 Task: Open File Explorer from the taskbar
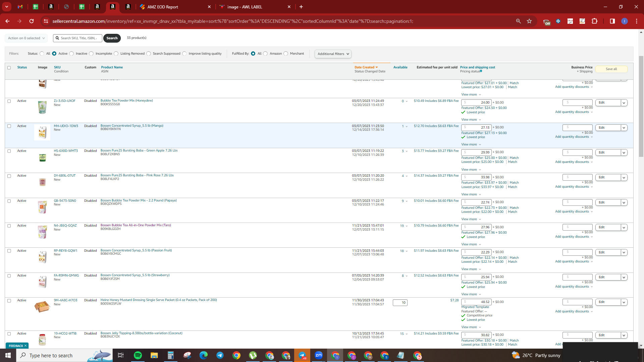pyautogui.click(x=154, y=355)
